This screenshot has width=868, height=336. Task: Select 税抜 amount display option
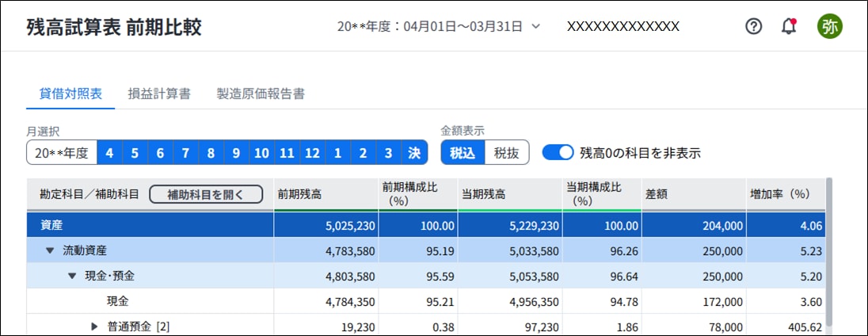click(506, 152)
